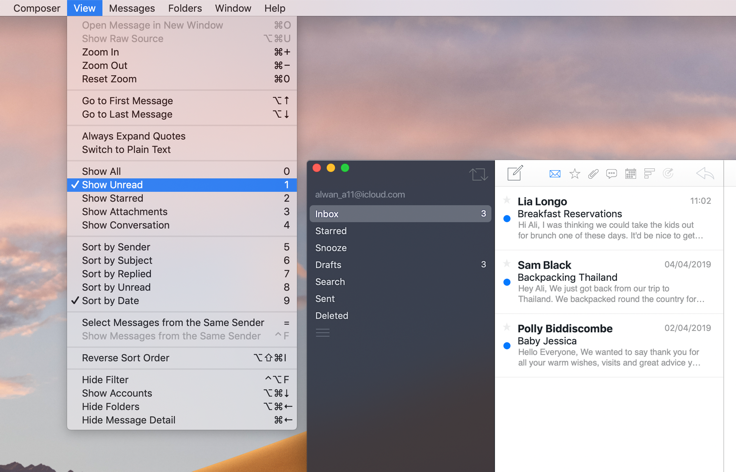
Task: Open the Help menu
Action: [275, 8]
